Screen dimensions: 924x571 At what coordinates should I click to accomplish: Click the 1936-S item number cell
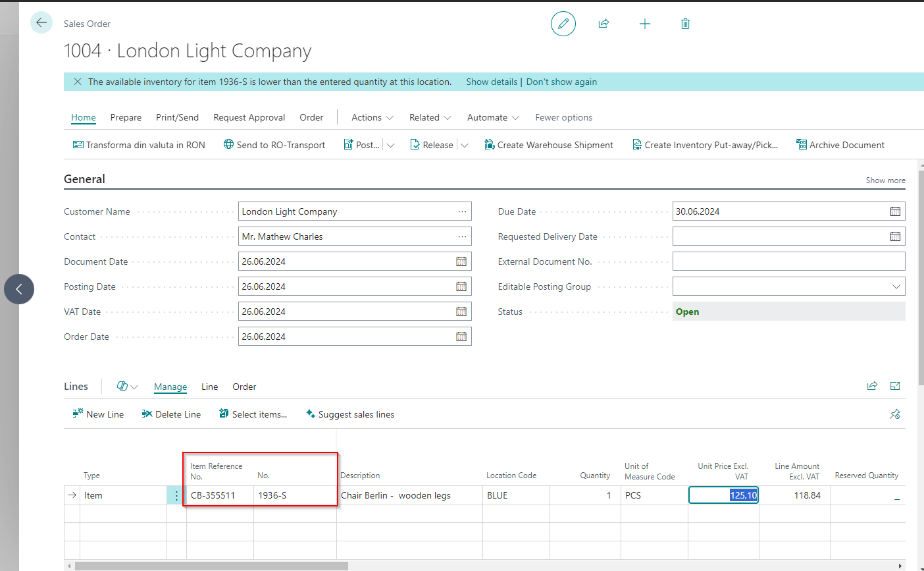[x=295, y=495]
